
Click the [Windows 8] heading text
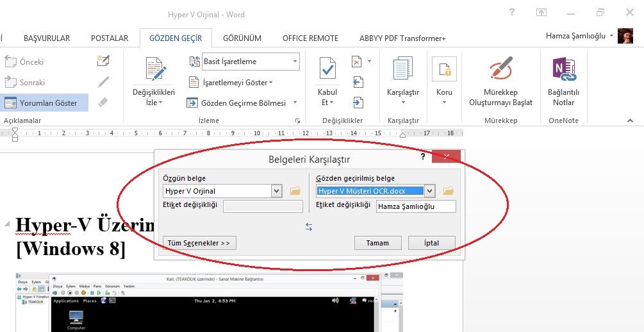click(x=70, y=249)
